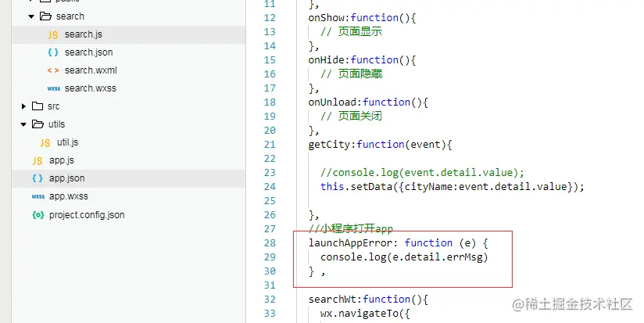Click the JS icon beside search.js
Screen dimensions: 644x323
[x=53, y=35]
